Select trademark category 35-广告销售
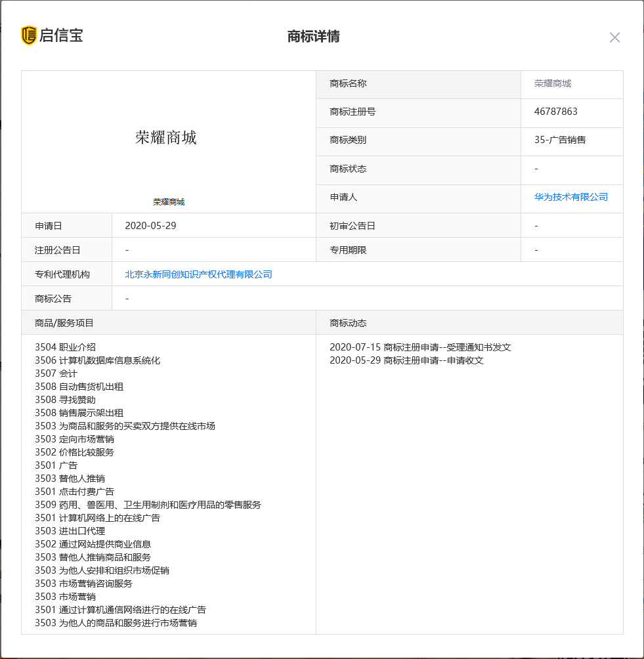 pos(560,140)
